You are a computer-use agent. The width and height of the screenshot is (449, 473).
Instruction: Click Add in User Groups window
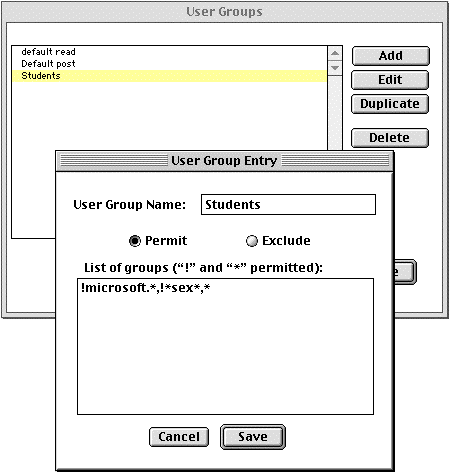coord(391,56)
